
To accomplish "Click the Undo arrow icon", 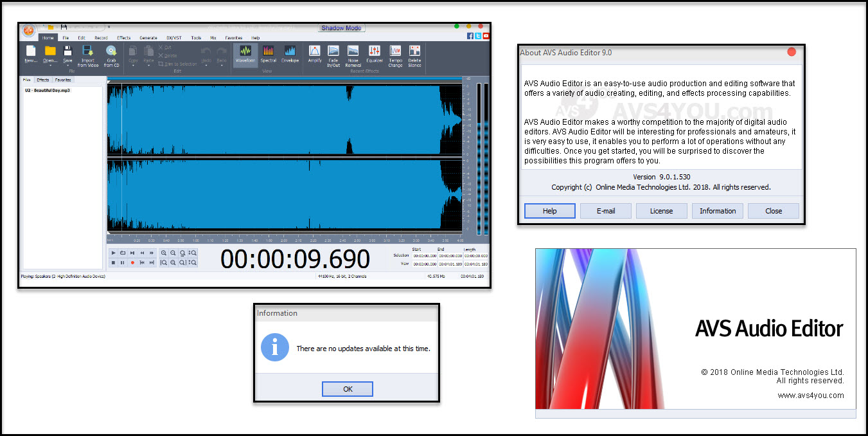I will pyautogui.click(x=206, y=51).
